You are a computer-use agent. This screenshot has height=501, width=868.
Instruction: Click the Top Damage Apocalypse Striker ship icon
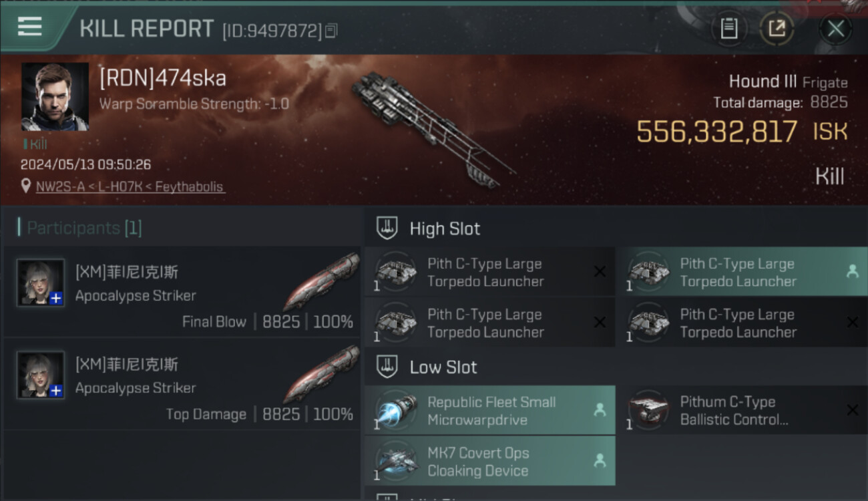pos(322,373)
